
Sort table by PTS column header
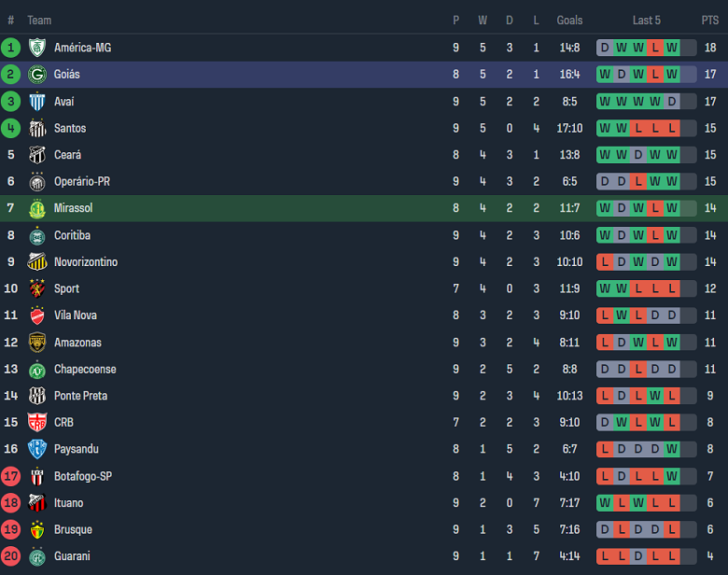coord(710,21)
